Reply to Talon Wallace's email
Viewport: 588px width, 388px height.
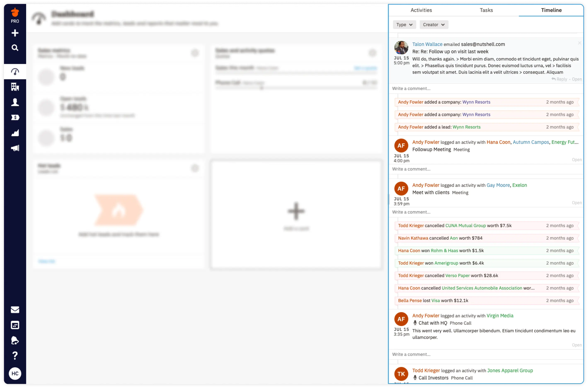[x=559, y=79]
